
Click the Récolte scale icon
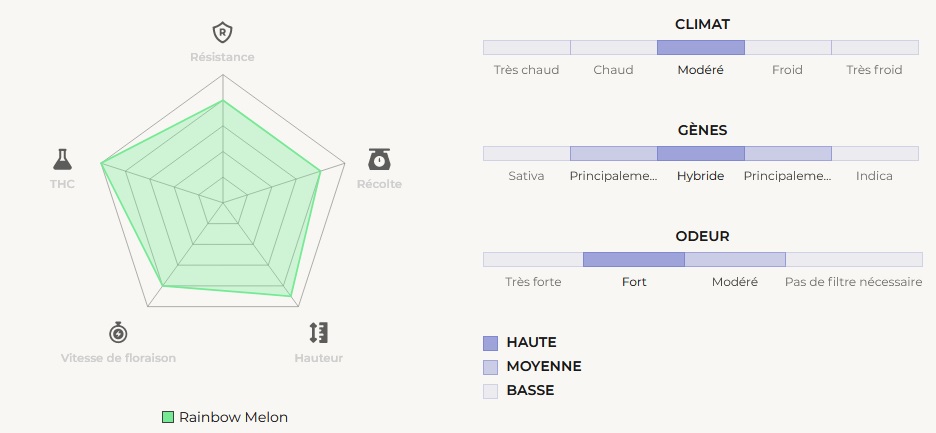click(x=379, y=159)
